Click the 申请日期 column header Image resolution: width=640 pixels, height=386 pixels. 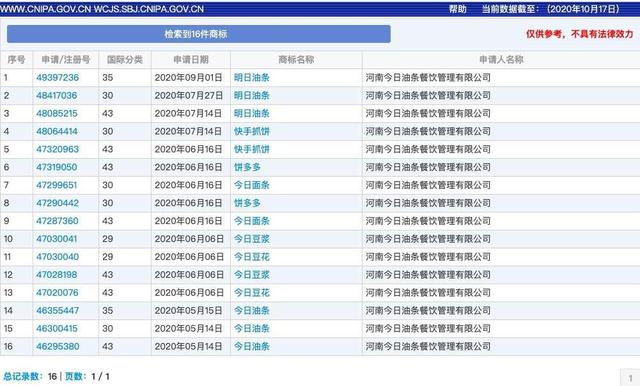pos(191,60)
